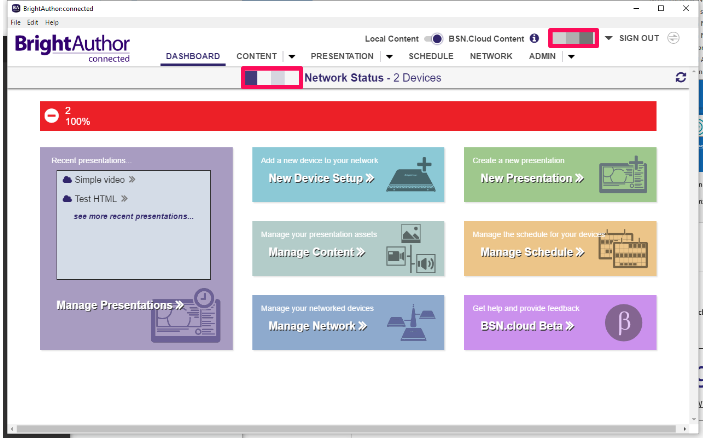Click the vertical scrollbar down arrow
The height and width of the screenshot is (441, 705).
(x=694, y=419)
